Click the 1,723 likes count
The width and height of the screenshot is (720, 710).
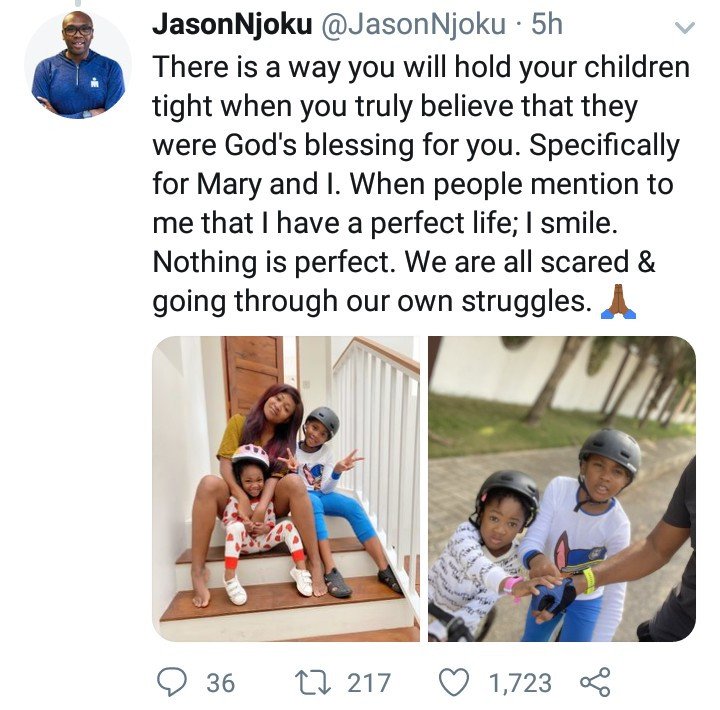(520, 683)
